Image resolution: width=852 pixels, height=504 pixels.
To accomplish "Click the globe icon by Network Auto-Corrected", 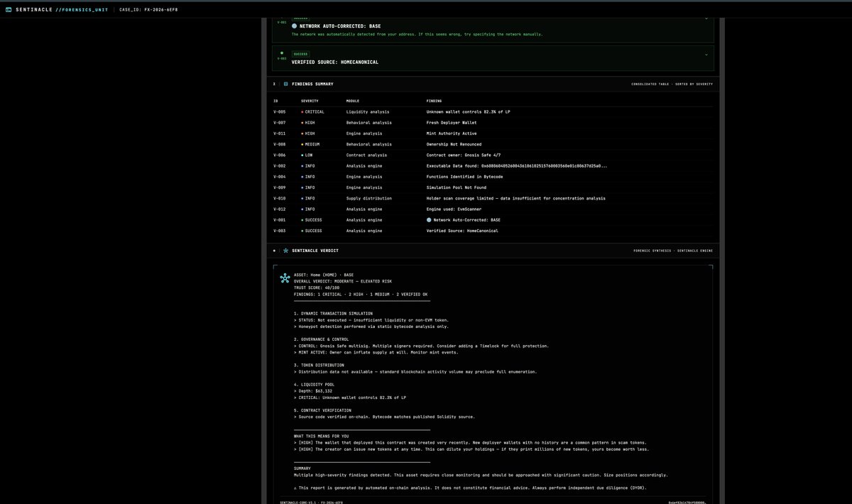I will [295, 26].
